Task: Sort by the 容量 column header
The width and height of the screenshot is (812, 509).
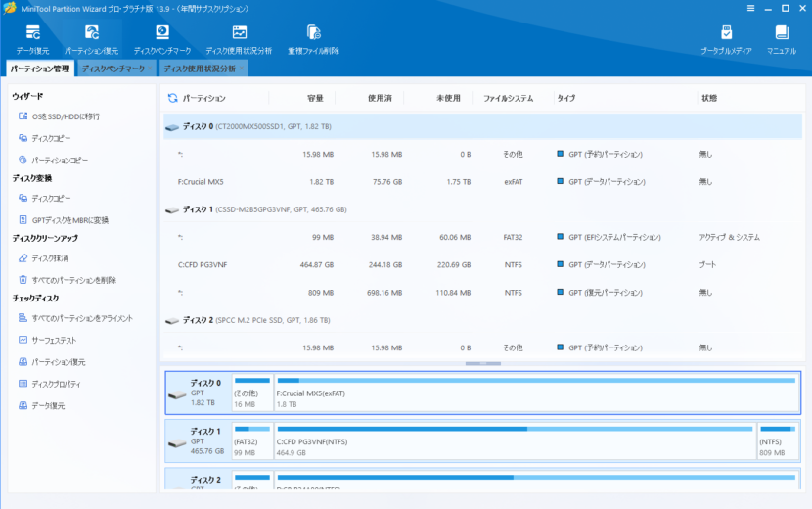Action: coord(315,98)
